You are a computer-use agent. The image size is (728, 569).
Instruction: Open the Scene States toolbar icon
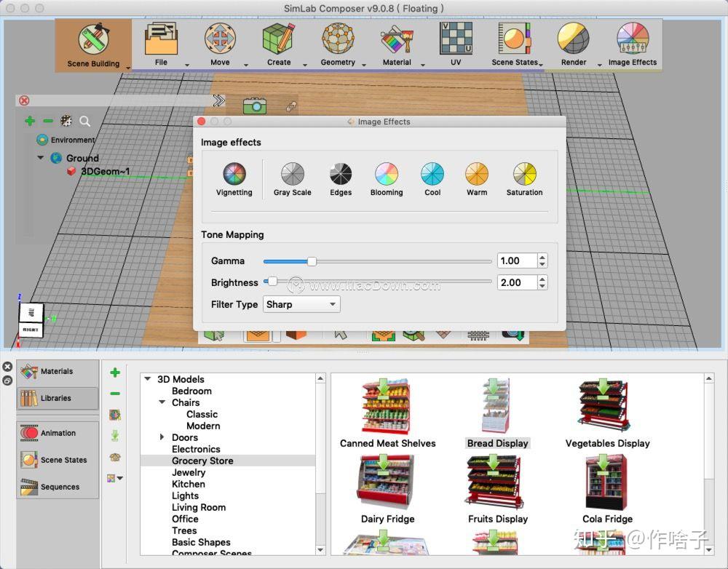(515, 39)
